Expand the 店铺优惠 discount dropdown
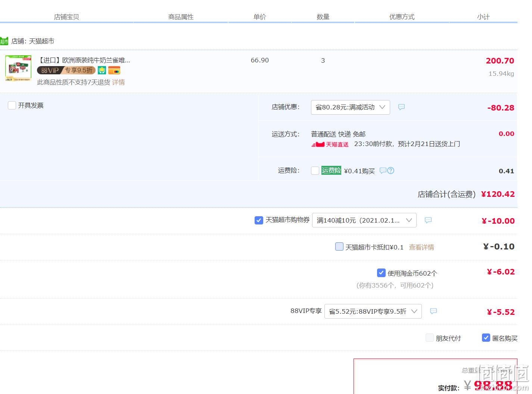Viewport: 532px width, 394px height. 350,107
